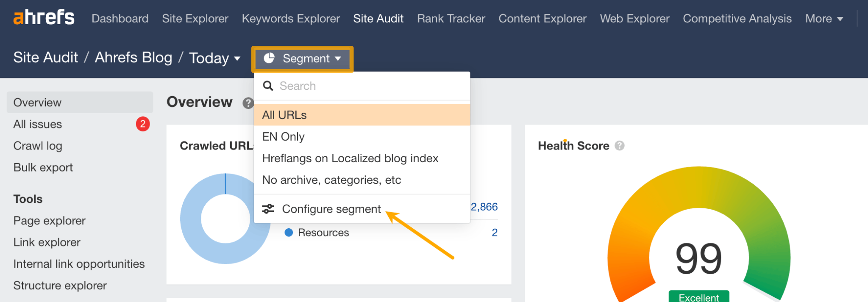Click the search magnifier icon

click(x=268, y=86)
